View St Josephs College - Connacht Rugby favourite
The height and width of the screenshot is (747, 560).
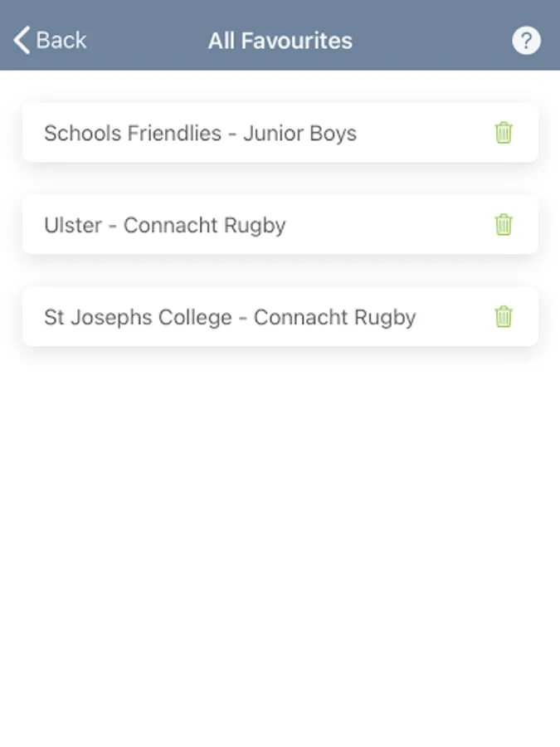click(x=249, y=317)
